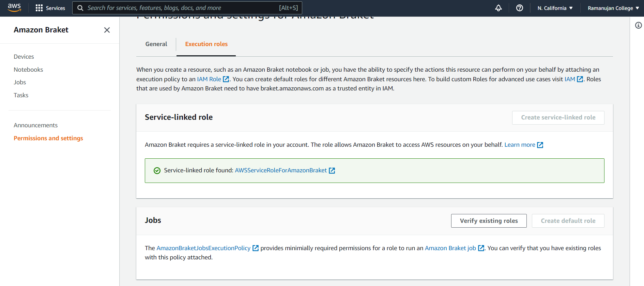Open the Services grid menu icon
Screen dimensions: 644x286
click(x=39, y=8)
